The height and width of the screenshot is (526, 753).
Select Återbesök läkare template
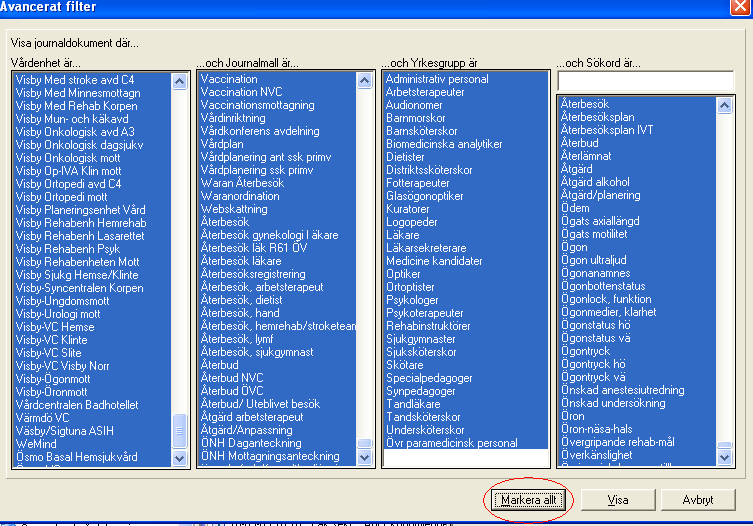coord(241,261)
